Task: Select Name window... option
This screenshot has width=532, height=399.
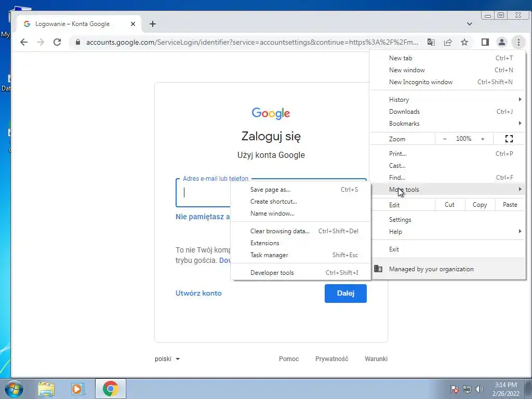Action: point(301,214)
